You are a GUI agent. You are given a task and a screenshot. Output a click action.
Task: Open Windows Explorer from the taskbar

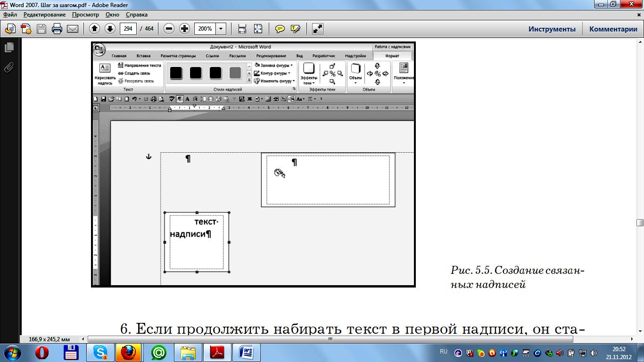click(x=188, y=352)
